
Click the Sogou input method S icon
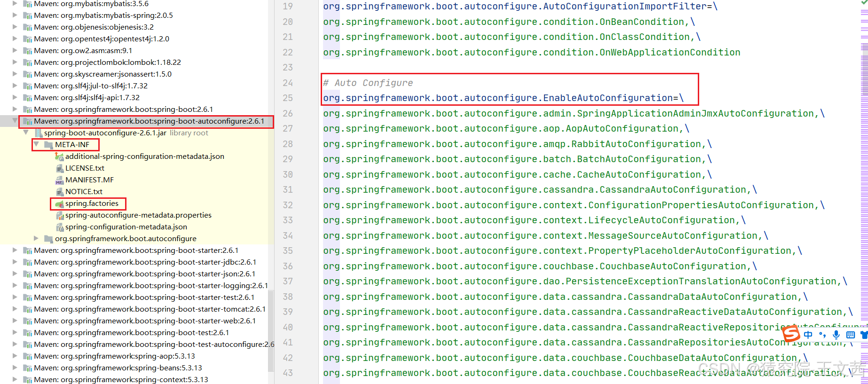pos(791,334)
